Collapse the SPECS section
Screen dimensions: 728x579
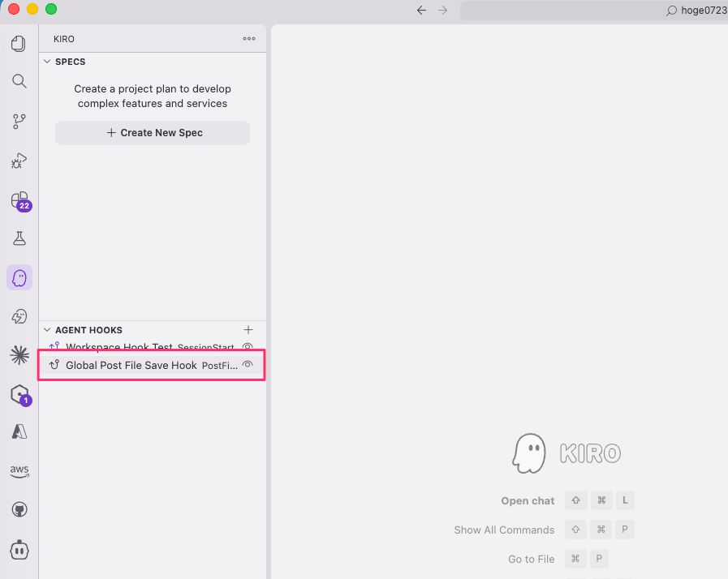point(47,62)
